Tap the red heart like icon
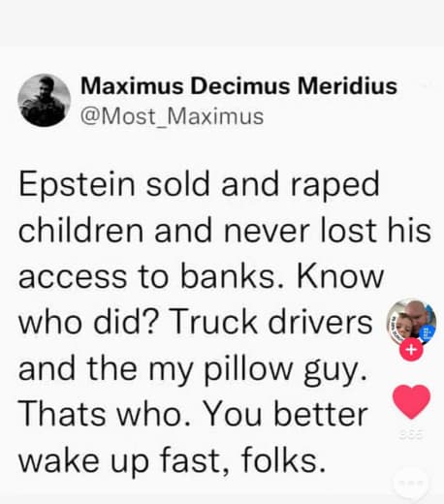The image size is (444, 504). 411,401
